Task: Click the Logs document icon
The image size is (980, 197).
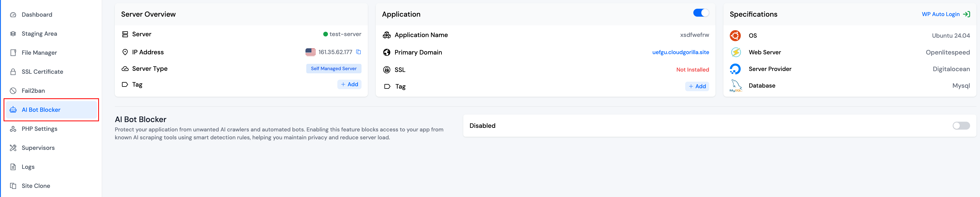Action: tap(13, 167)
